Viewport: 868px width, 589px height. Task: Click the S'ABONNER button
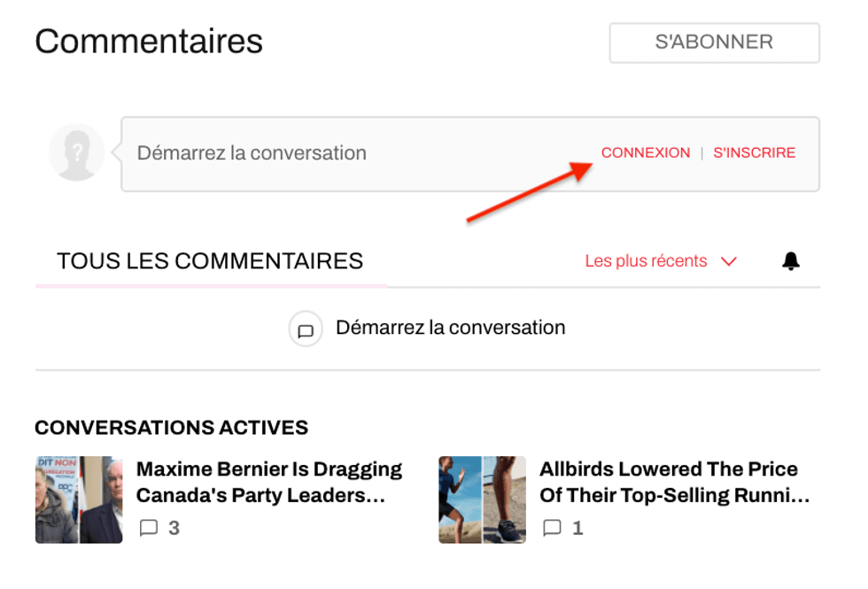pos(714,42)
